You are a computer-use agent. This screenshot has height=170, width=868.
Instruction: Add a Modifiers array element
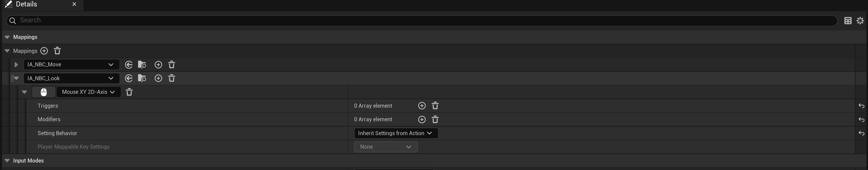pyautogui.click(x=422, y=120)
